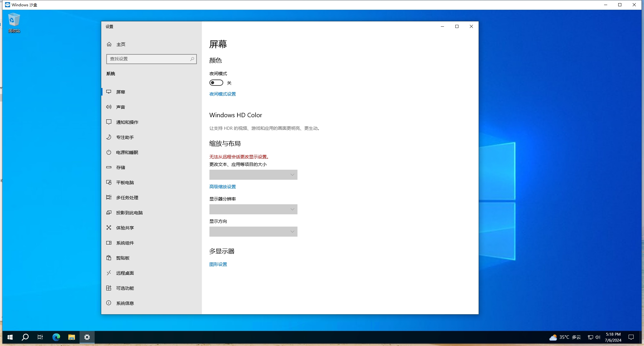Go to 多任务处理 settings page
The width and height of the screenshot is (644, 346).
click(127, 198)
